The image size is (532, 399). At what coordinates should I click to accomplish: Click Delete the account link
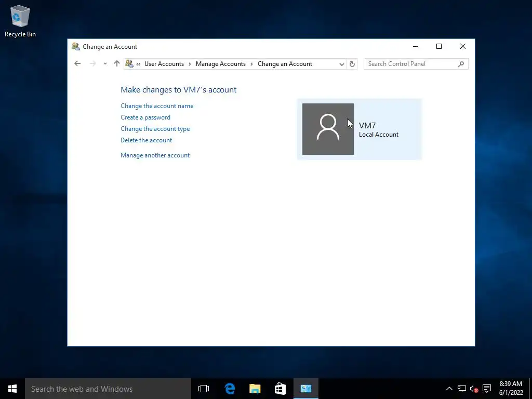tap(146, 140)
